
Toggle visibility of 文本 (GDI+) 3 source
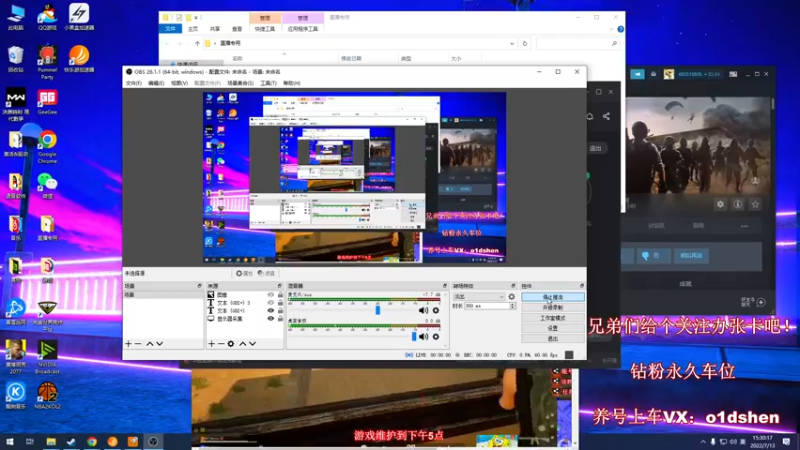point(271,303)
